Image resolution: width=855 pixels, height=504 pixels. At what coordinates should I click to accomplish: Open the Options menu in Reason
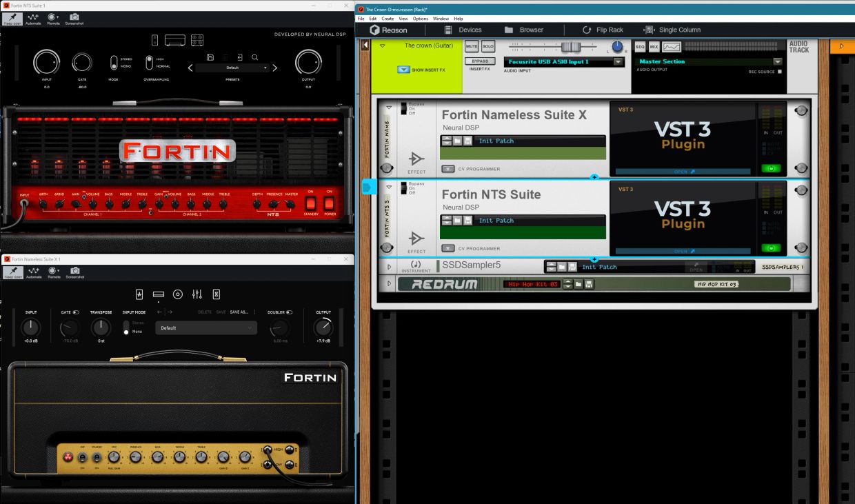point(421,19)
